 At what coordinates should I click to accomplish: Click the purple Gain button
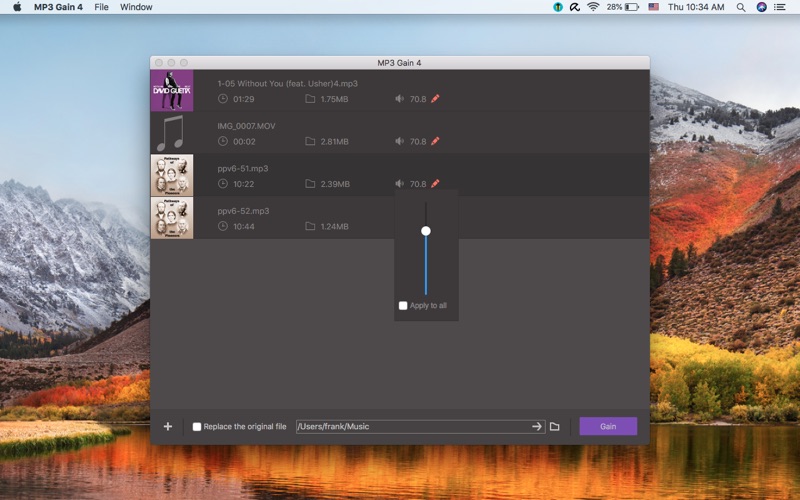coord(608,426)
